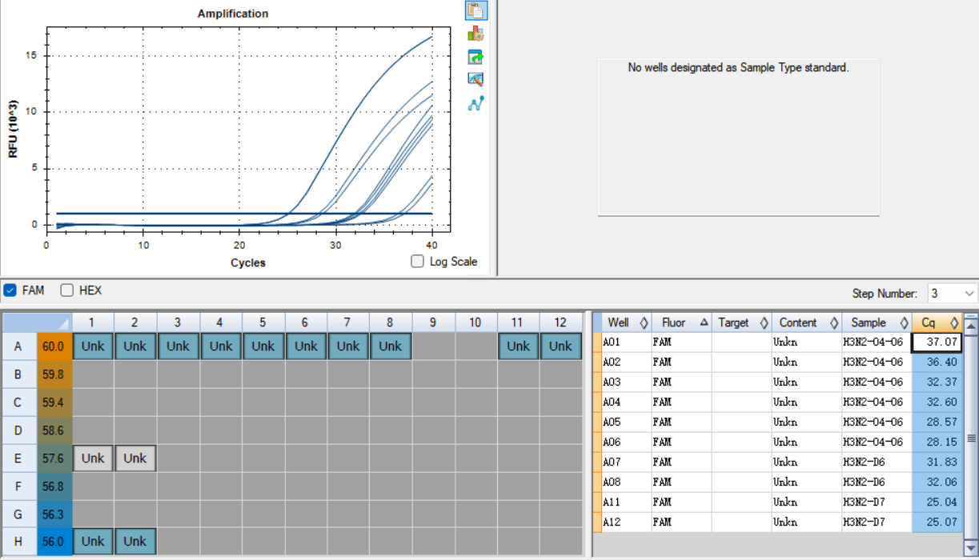Select well A12 in plate grid
The width and height of the screenshot is (979, 560).
560,346
